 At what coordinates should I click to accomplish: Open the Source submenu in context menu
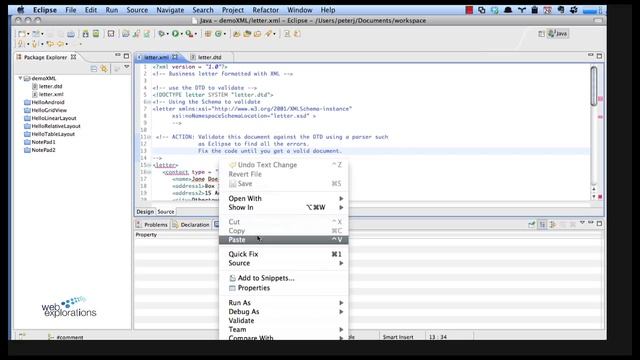click(284, 263)
